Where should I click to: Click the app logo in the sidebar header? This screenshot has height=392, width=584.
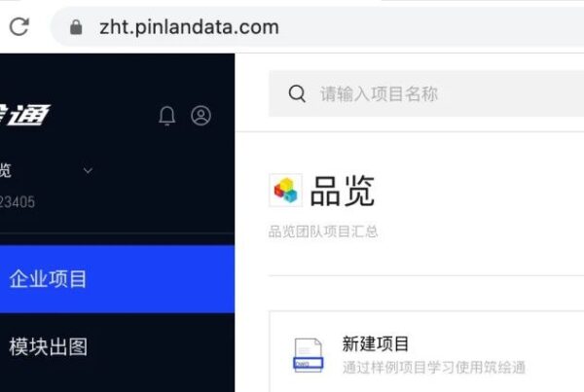point(24,114)
